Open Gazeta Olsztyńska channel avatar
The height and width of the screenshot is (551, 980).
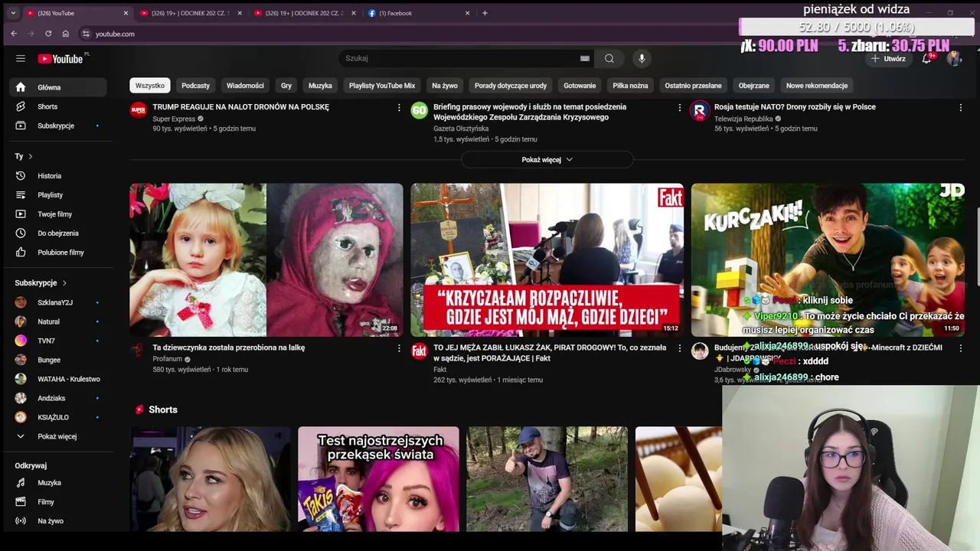[x=419, y=110]
